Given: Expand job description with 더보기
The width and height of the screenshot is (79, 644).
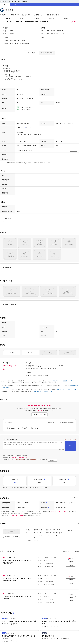Looking at the screenshot, I should click(39, 84).
